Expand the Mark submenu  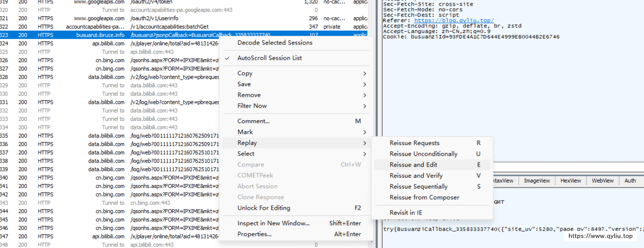pos(245,132)
